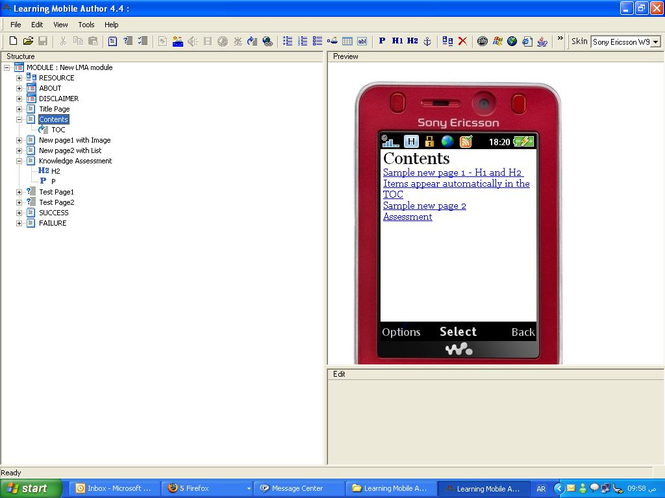Click the earth globe toolbar icon

(x=511, y=41)
